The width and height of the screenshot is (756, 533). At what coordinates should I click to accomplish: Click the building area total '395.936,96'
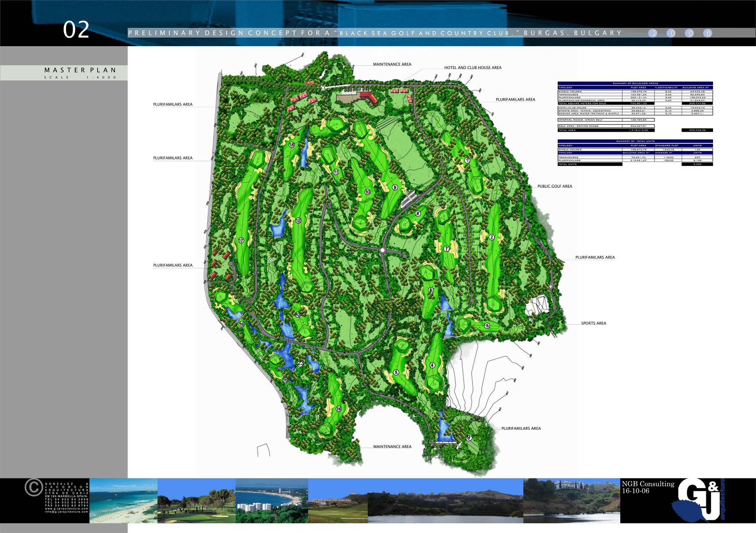pos(697,130)
